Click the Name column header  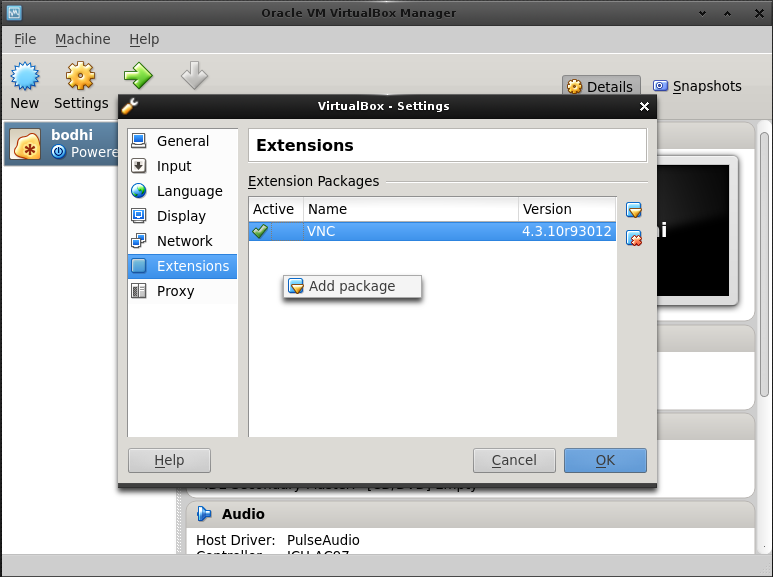pos(411,209)
